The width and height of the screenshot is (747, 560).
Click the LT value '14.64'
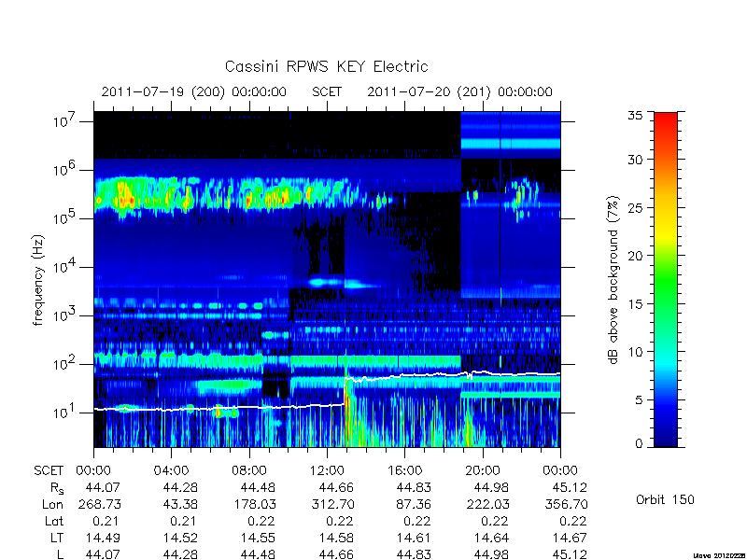point(492,538)
